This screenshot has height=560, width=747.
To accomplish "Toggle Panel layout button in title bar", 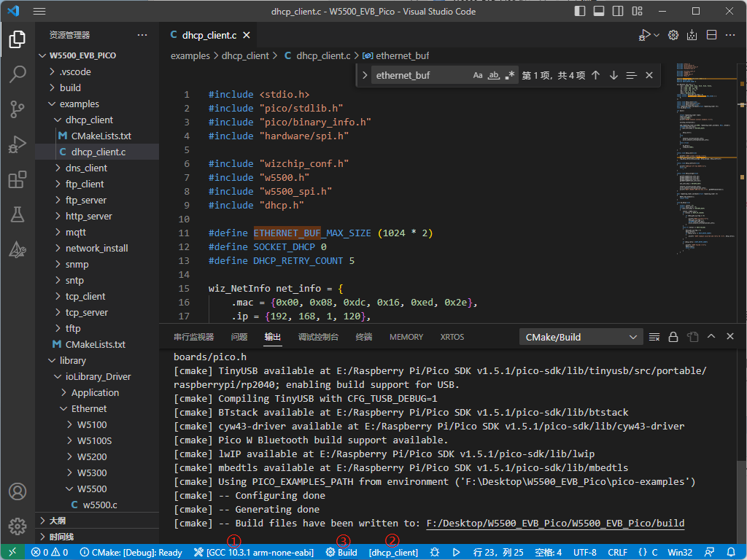I will [x=599, y=11].
